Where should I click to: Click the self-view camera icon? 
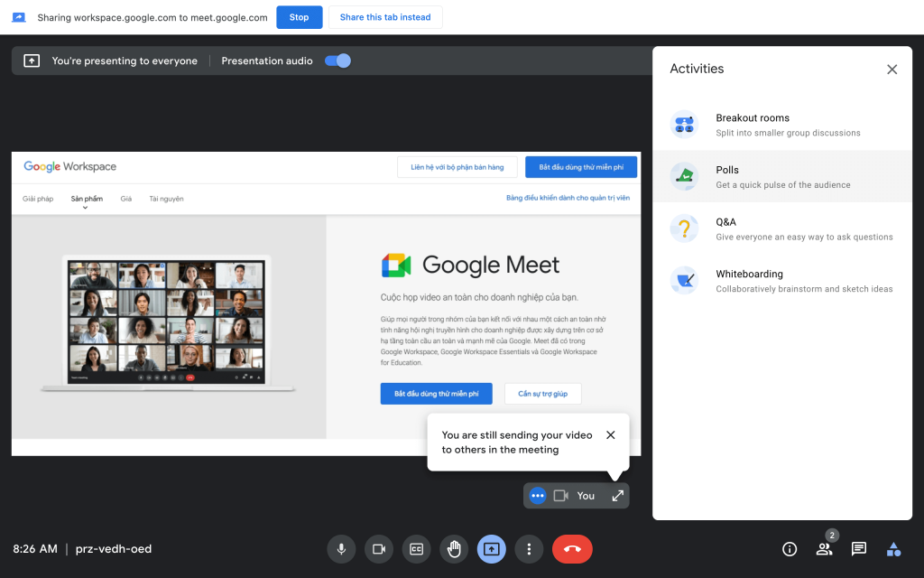561,496
